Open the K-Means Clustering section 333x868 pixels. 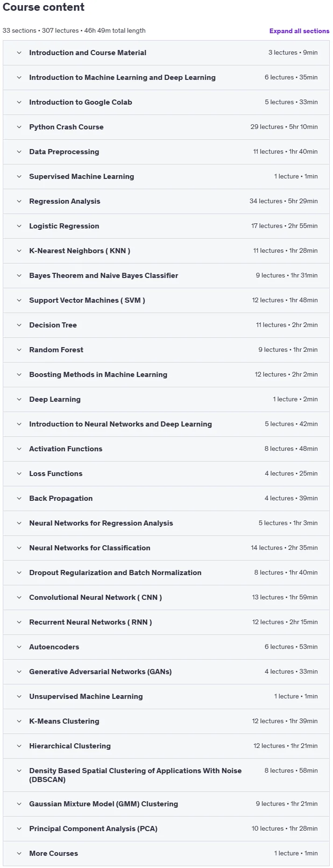click(x=166, y=721)
